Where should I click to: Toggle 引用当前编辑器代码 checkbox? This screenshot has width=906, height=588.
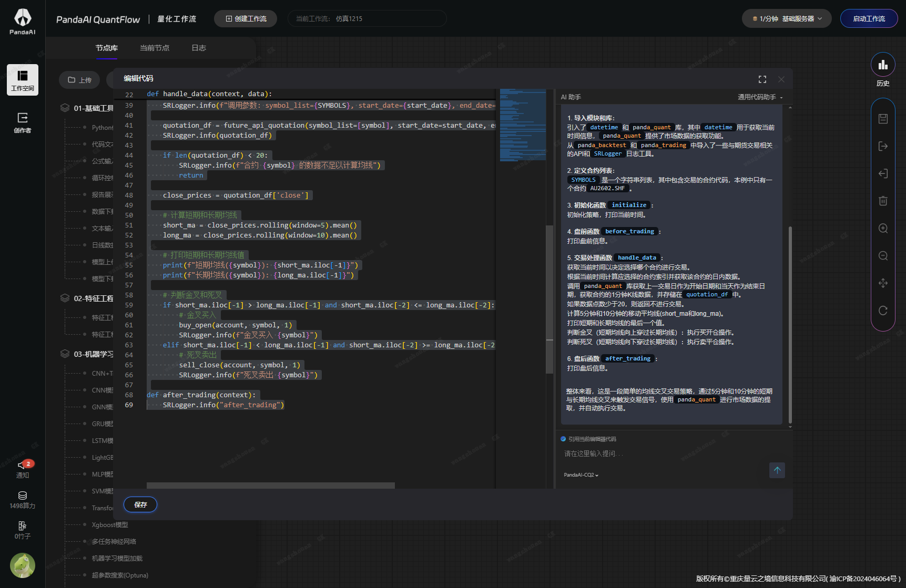pos(563,439)
